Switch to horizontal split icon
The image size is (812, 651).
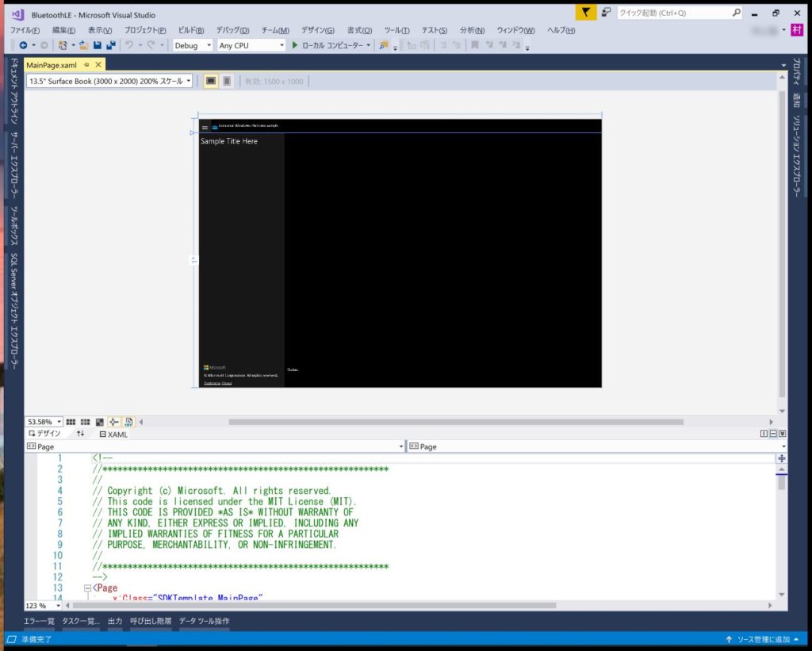pos(773,434)
